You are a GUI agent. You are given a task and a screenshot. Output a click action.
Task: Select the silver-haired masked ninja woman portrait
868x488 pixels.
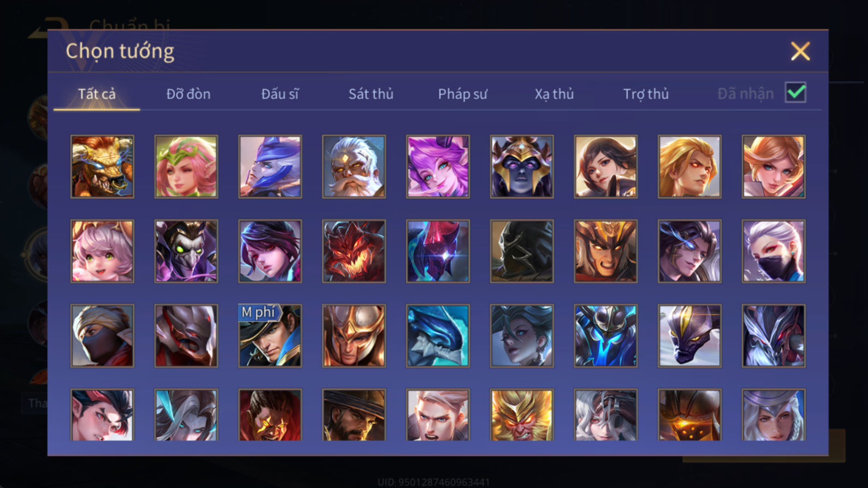pos(774,251)
